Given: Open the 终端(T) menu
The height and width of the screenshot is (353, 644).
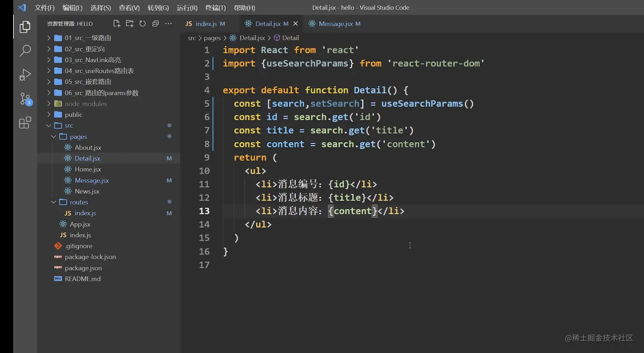Looking at the screenshot, I should coord(216,8).
